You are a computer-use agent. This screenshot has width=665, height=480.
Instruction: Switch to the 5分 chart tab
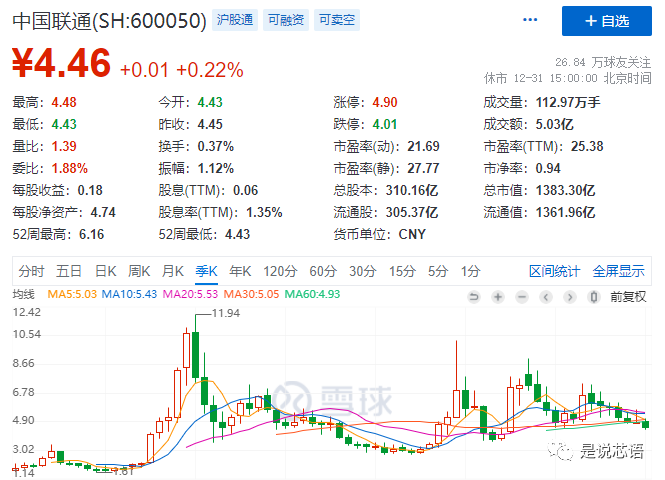pos(438,271)
